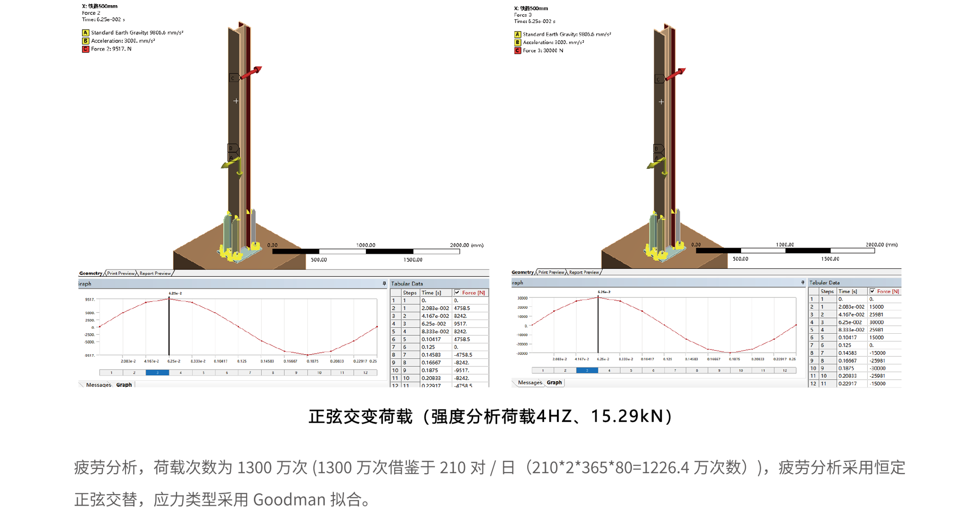Click the Time [s] column header above 4758.5 table
Image resolution: width=980 pixels, height=517 pixels.
click(x=431, y=293)
